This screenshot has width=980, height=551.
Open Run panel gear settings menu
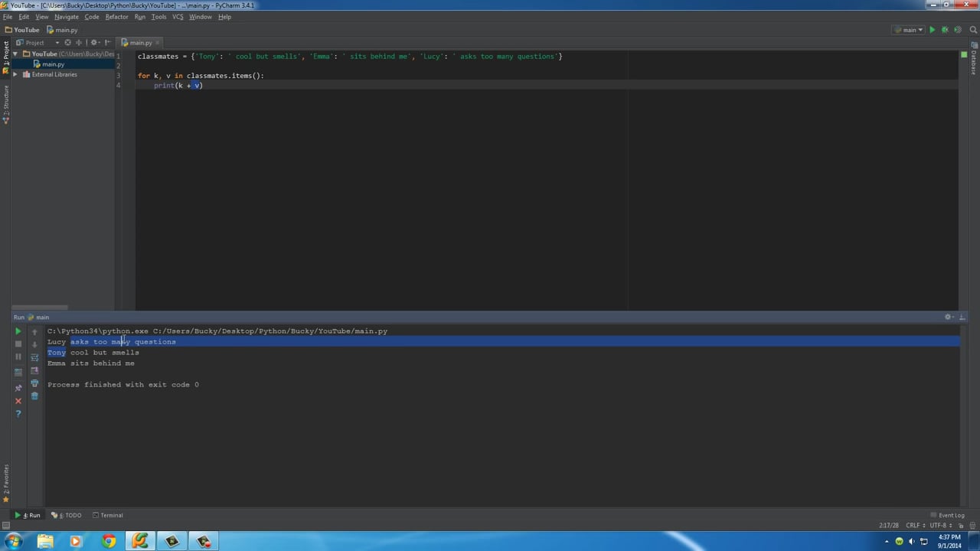(x=949, y=318)
